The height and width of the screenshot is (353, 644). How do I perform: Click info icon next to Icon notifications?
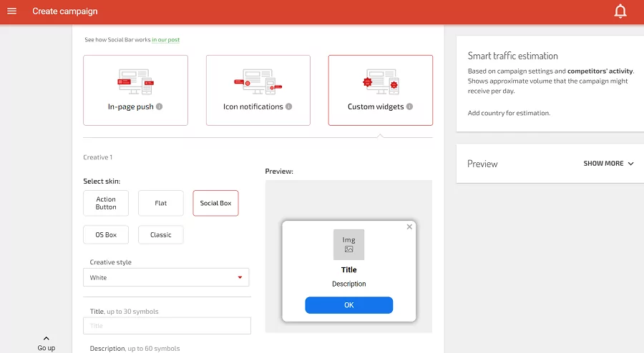pyautogui.click(x=289, y=106)
